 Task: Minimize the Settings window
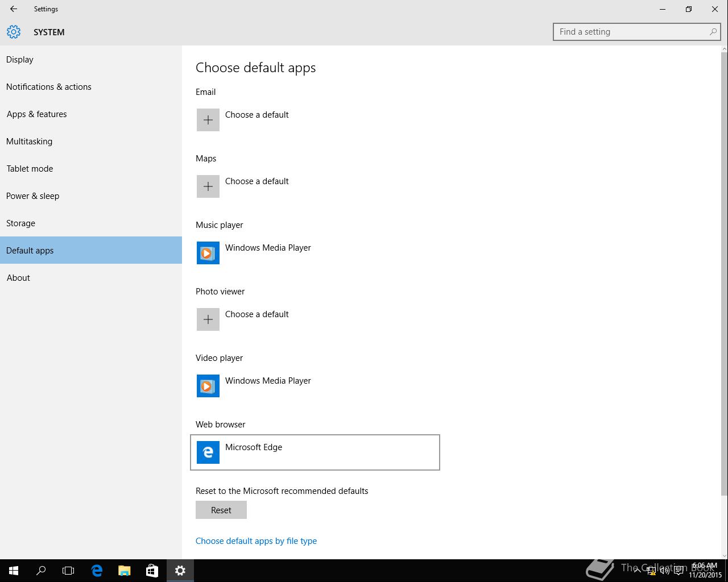click(663, 9)
